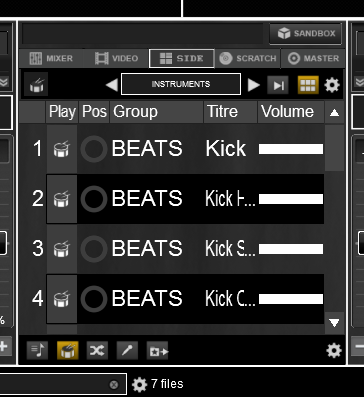Click the scroll up arrow of sample list
This screenshot has width=364, height=397.
334,113
